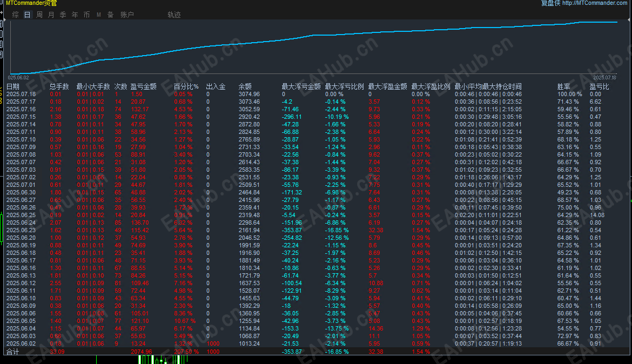Click the 日期 column header

[x=13, y=86]
